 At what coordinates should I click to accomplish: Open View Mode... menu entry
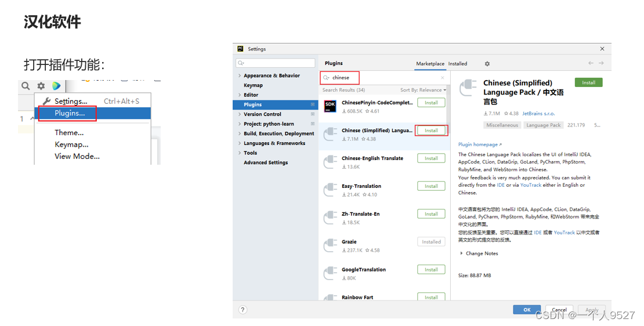tap(77, 156)
